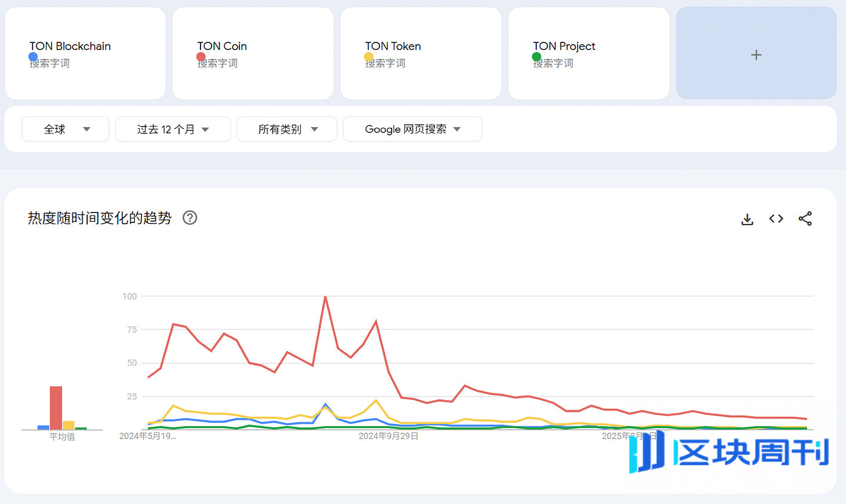Image resolution: width=846 pixels, height=504 pixels.
Task: Click the red dot of TON Coin
Action: click(x=201, y=56)
